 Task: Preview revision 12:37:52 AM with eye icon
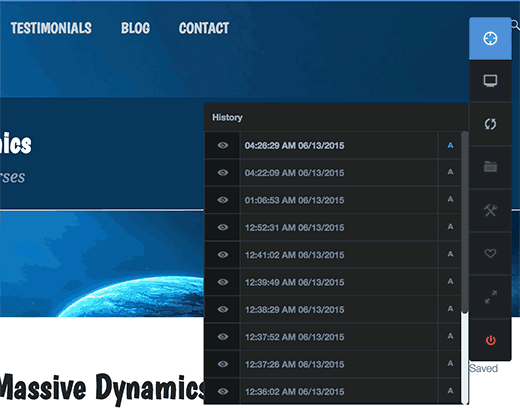point(223,337)
